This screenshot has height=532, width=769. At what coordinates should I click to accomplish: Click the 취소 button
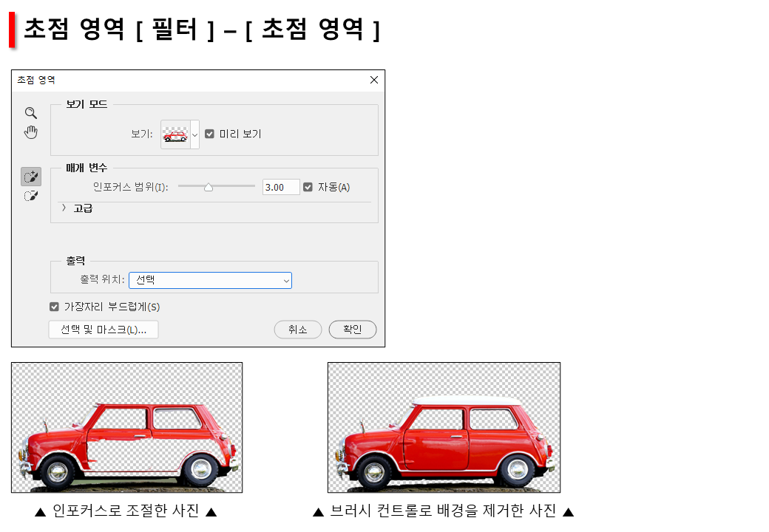pos(298,330)
